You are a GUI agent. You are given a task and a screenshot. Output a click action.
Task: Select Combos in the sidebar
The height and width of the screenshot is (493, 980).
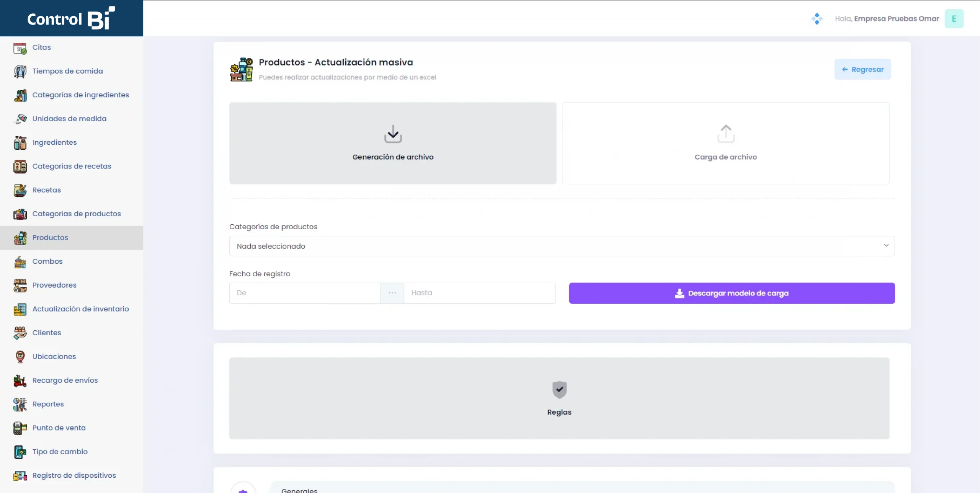[x=47, y=261]
